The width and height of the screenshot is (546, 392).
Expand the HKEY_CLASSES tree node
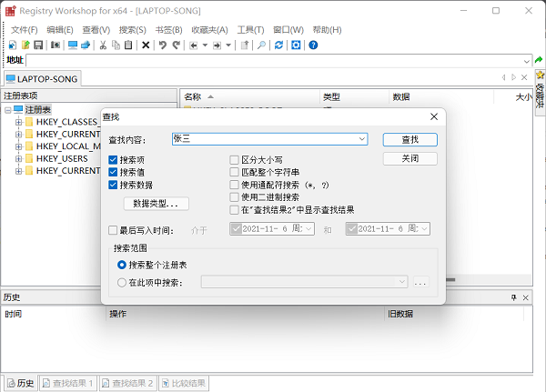19,122
